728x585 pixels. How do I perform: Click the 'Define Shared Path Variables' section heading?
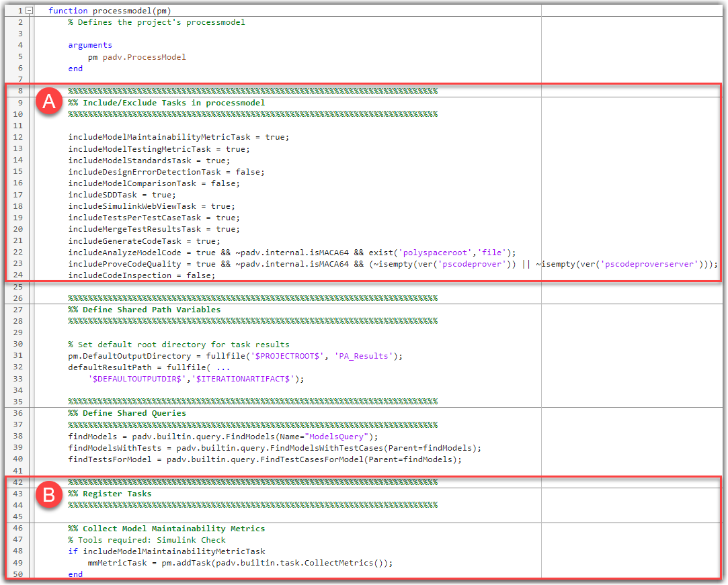coord(151,310)
